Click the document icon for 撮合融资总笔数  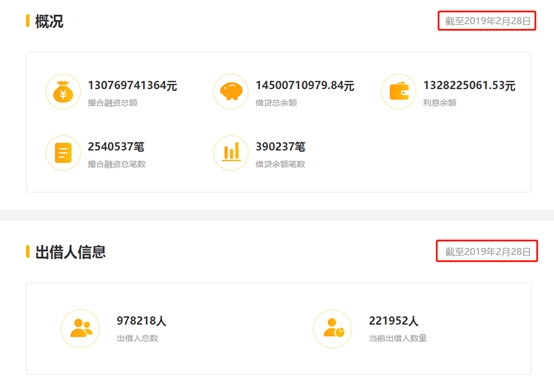(x=63, y=153)
